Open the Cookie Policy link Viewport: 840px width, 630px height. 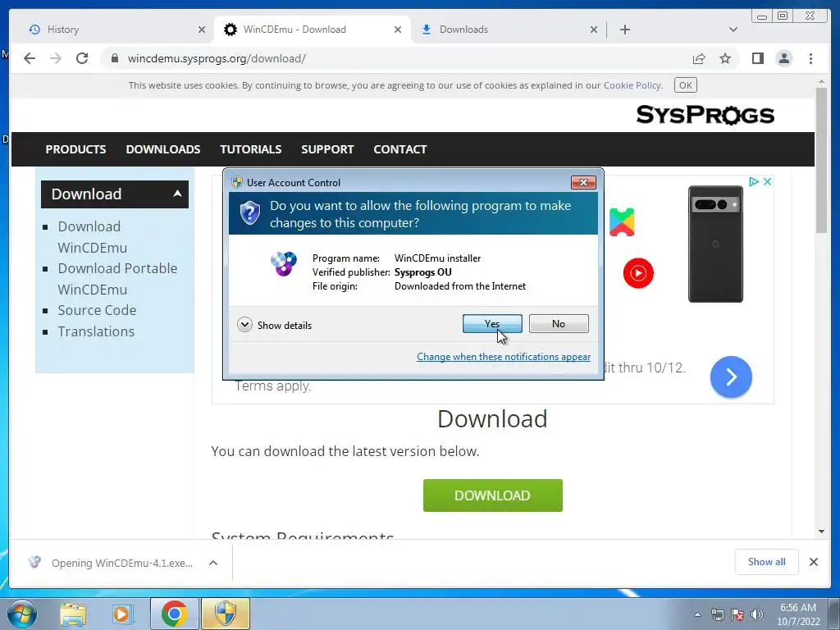[632, 85]
